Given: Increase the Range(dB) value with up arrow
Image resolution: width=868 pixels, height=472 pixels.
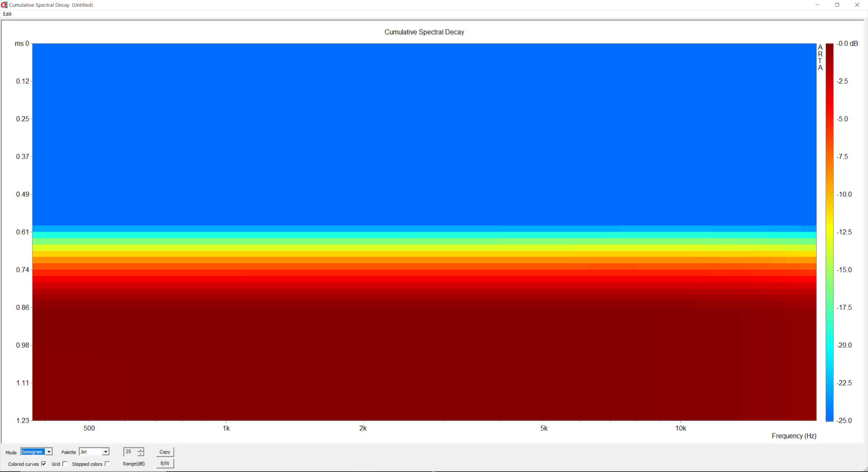Looking at the screenshot, I should [141, 450].
